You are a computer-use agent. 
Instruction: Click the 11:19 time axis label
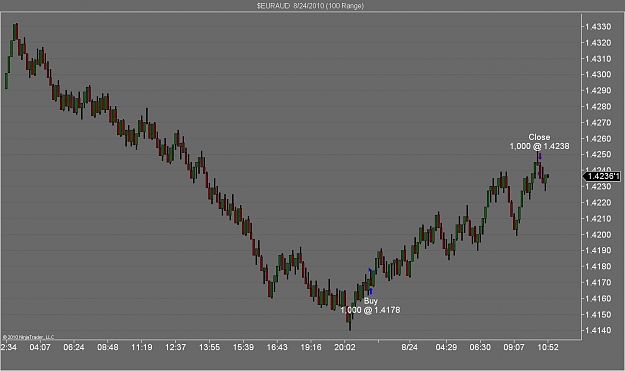tap(142, 347)
